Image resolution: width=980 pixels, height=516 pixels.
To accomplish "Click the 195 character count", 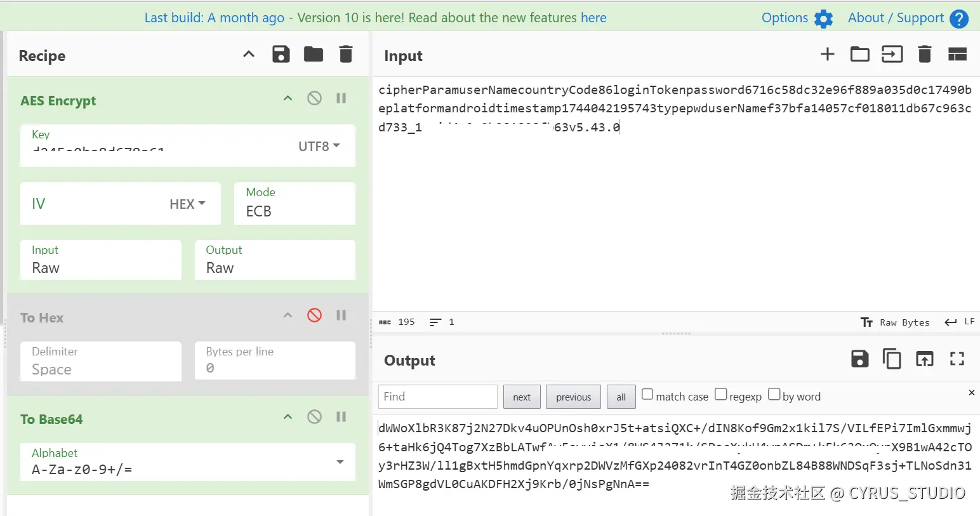I will [397, 322].
